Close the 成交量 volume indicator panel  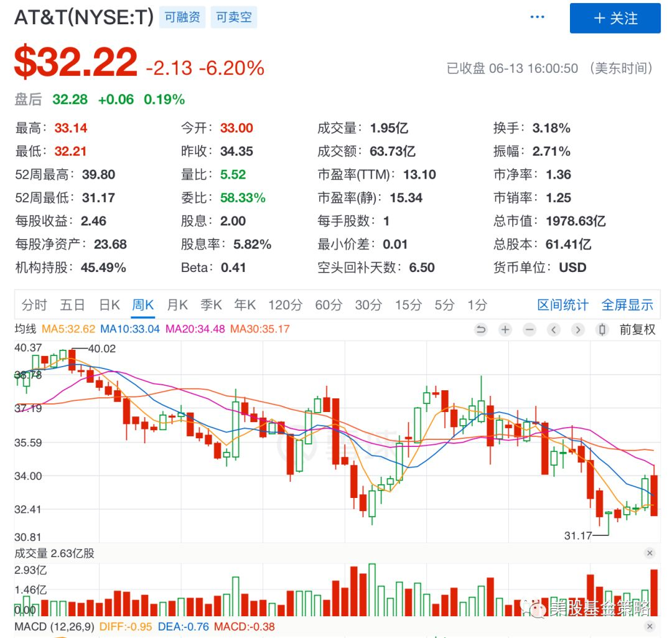[x=650, y=553]
